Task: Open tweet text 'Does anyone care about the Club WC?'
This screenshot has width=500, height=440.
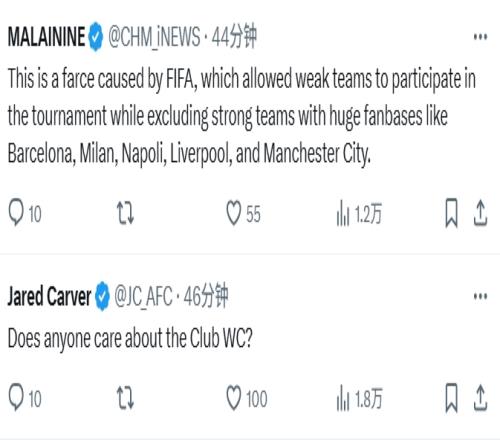Action: [x=130, y=338]
